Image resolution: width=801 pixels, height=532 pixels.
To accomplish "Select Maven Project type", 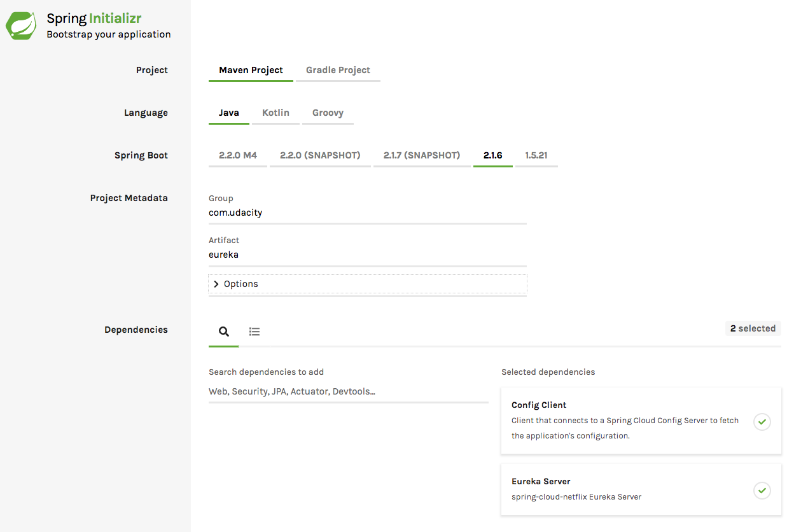I will point(251,70).
